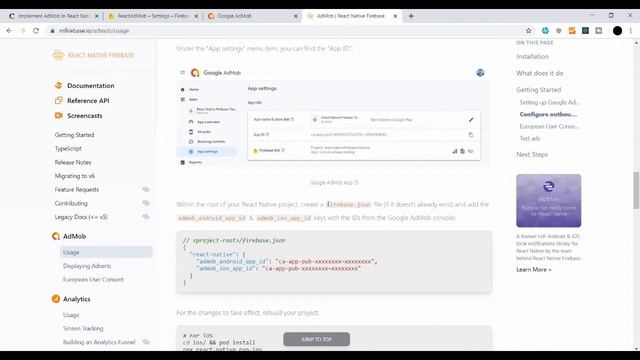640x360 pixels.
Task: Click the orange extension icon
Action: coord(572,31)
